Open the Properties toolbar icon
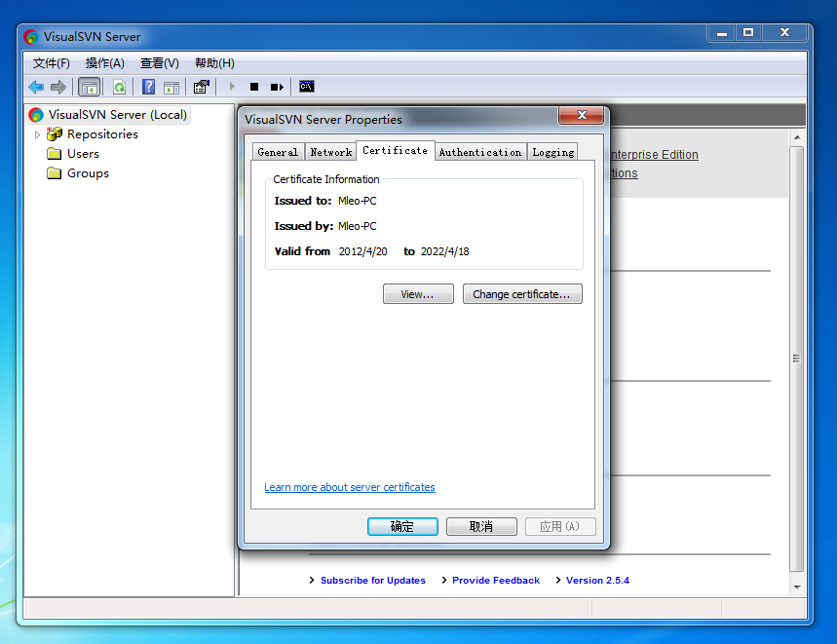Viewport: 837px width, 644px height. [202, 87]
